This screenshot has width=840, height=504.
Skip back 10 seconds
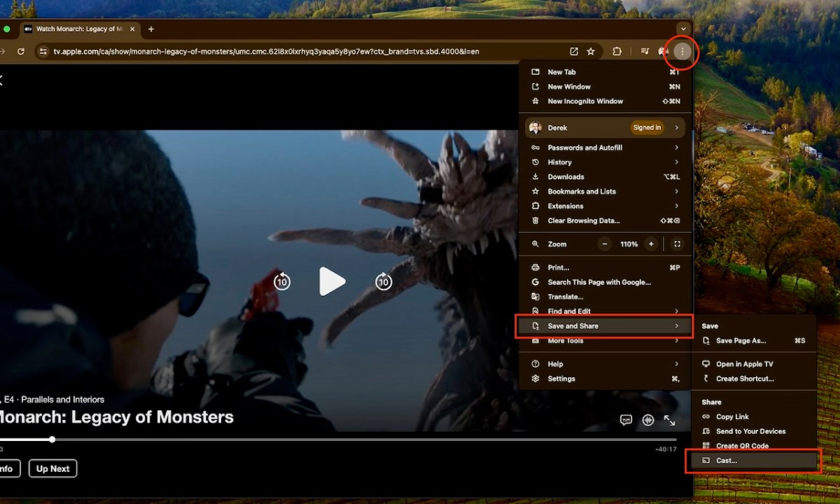pos(281,281)
